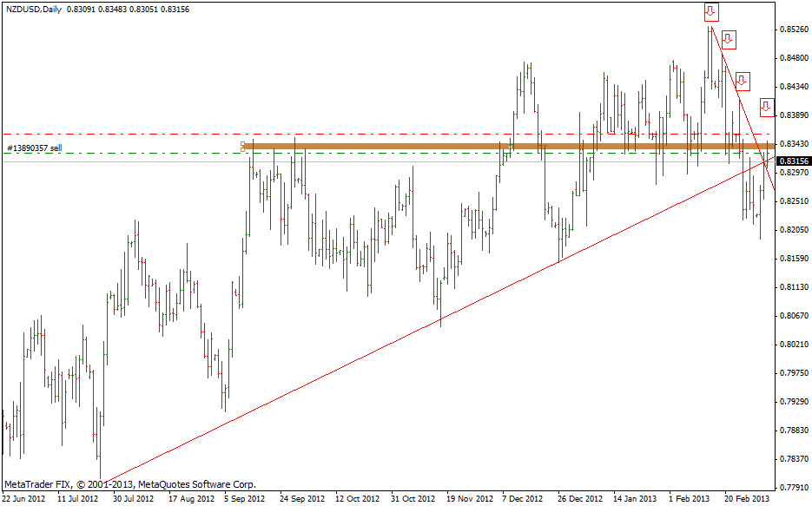The image size is (812, 506).
Task: Click the lowest, rightmost red down-arrow marker
Action: coord(765,107)
